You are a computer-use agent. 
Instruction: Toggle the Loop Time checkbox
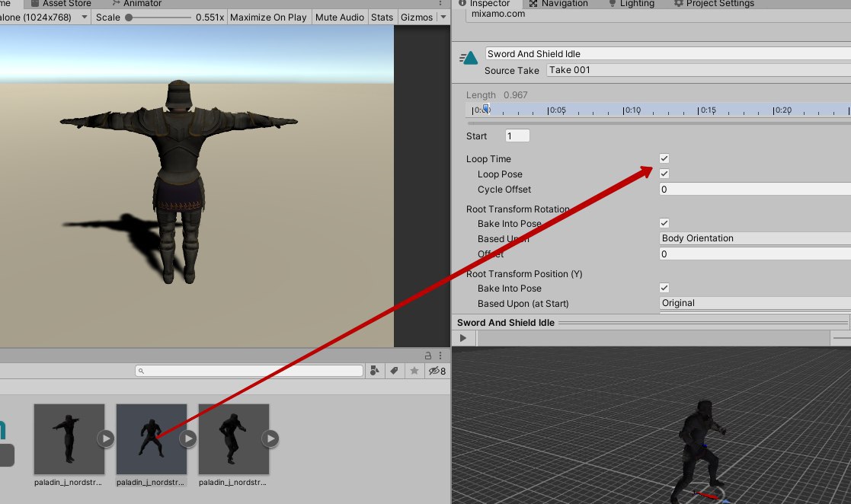664,158
